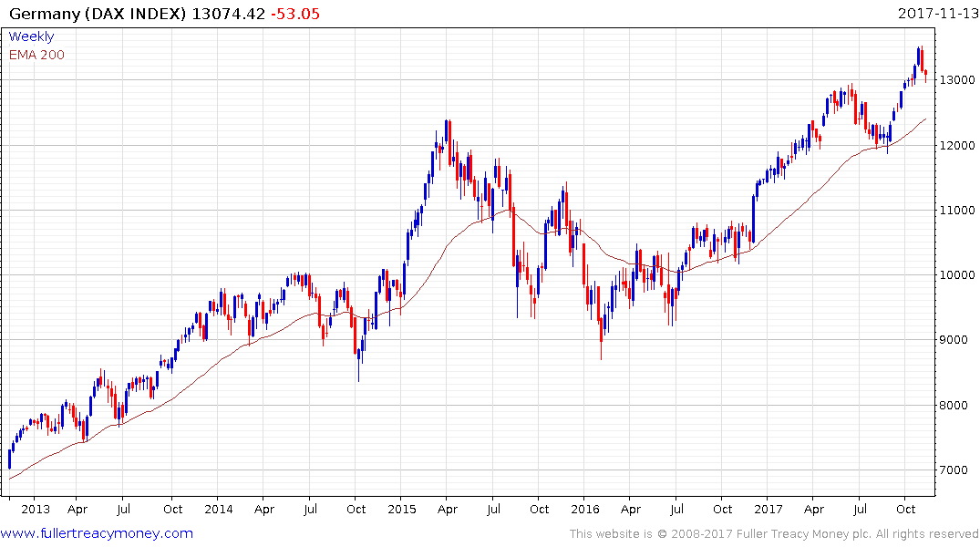The image size is (980, 547).
Task: Click the red change value -53.05
Action: [295, 14]
